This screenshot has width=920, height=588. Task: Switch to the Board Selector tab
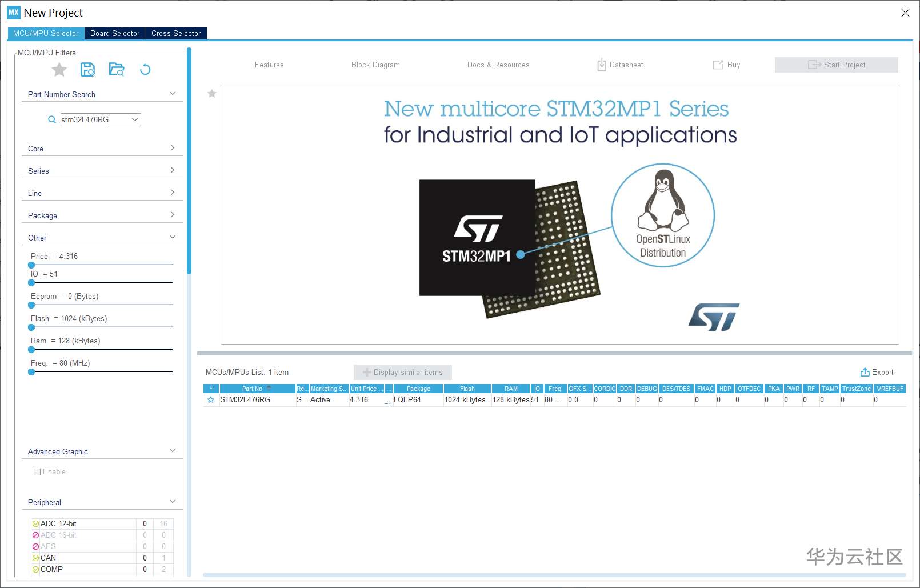point(115,34)
